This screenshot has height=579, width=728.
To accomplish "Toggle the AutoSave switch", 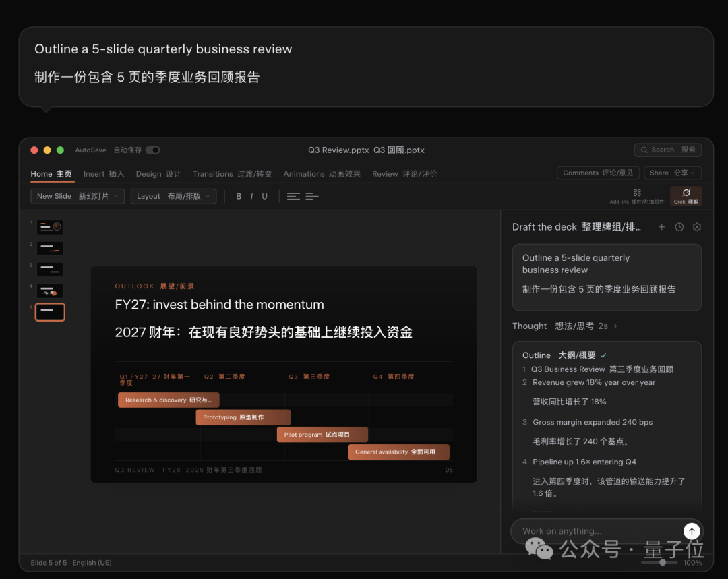I will pyautogui.click(x=153, y=150).
